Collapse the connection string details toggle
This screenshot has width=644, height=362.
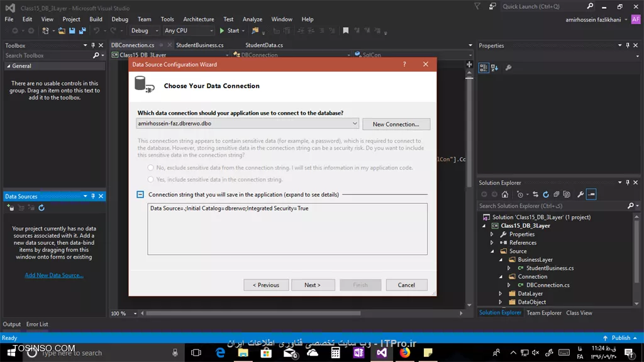[x=140, y=194]
